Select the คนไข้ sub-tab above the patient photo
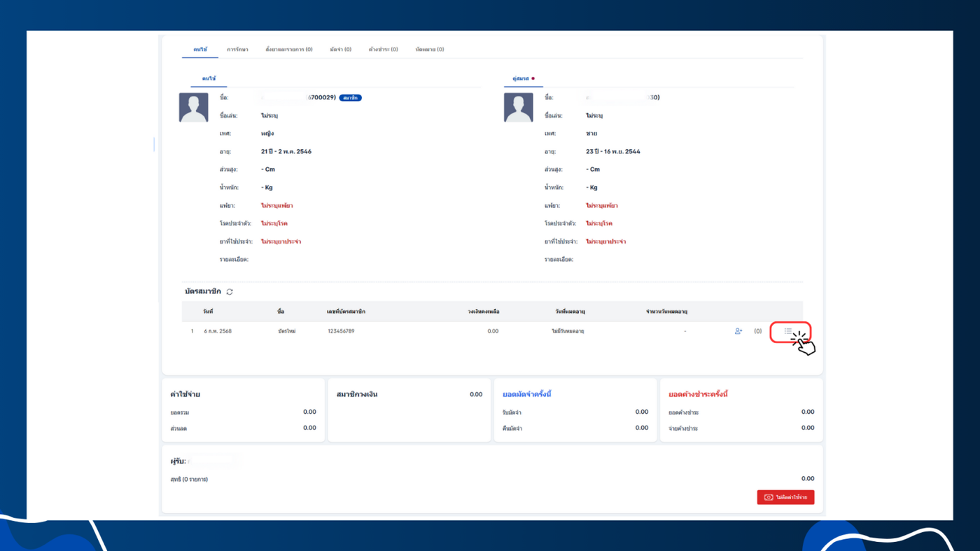980x551 pixels. click(x=209, y=78)
